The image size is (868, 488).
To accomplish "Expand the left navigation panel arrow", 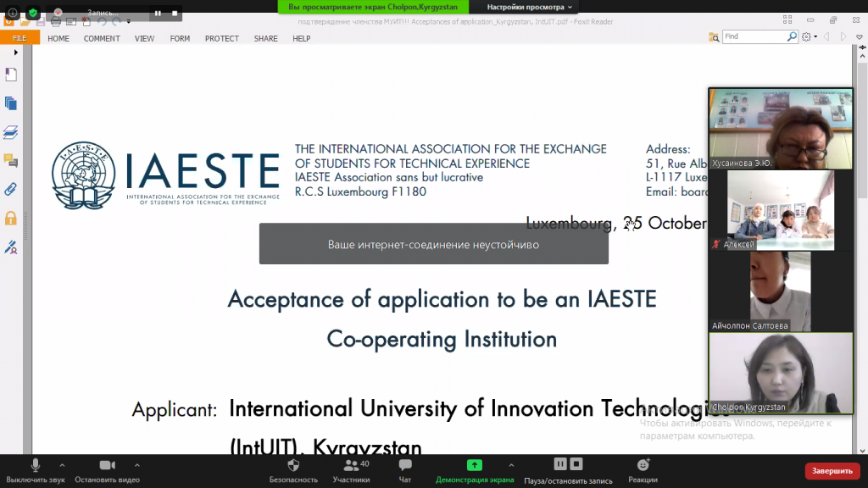I will 15,52.
